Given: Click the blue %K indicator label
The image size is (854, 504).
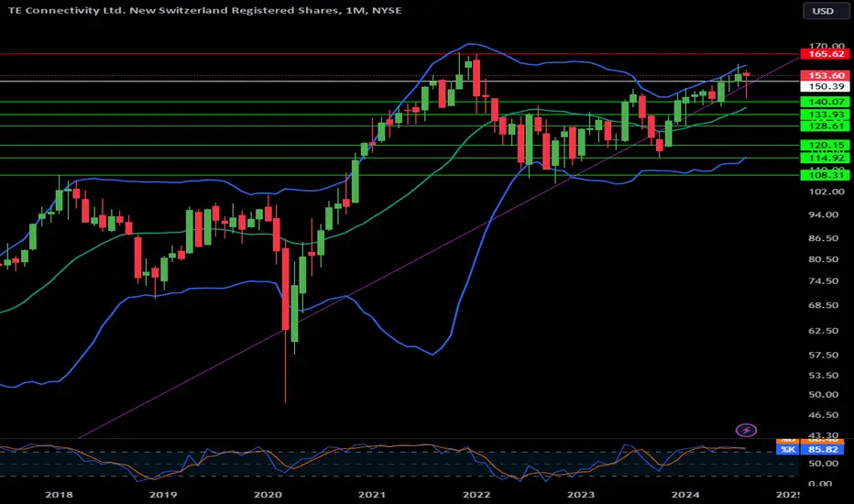Looking at the screenshot, I should [x=787, y=450].
